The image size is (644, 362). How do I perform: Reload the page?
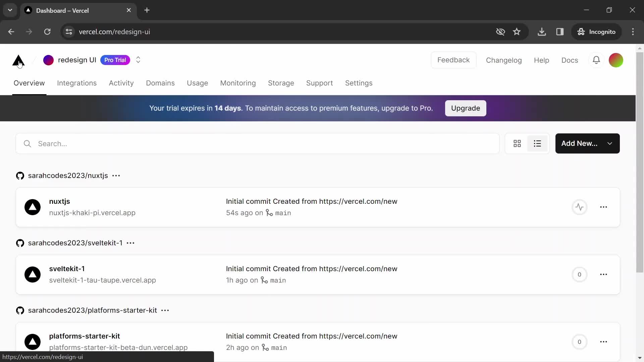[47, 32]
